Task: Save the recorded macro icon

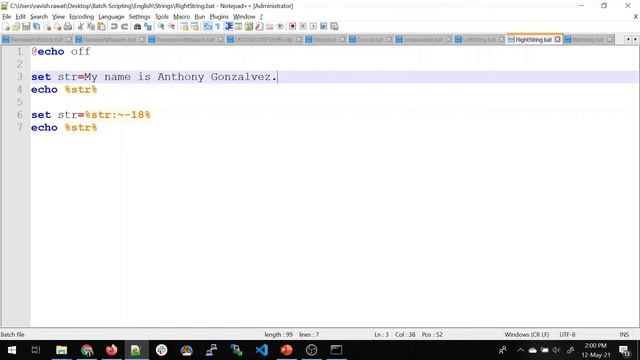Action: tap(334, 27)
